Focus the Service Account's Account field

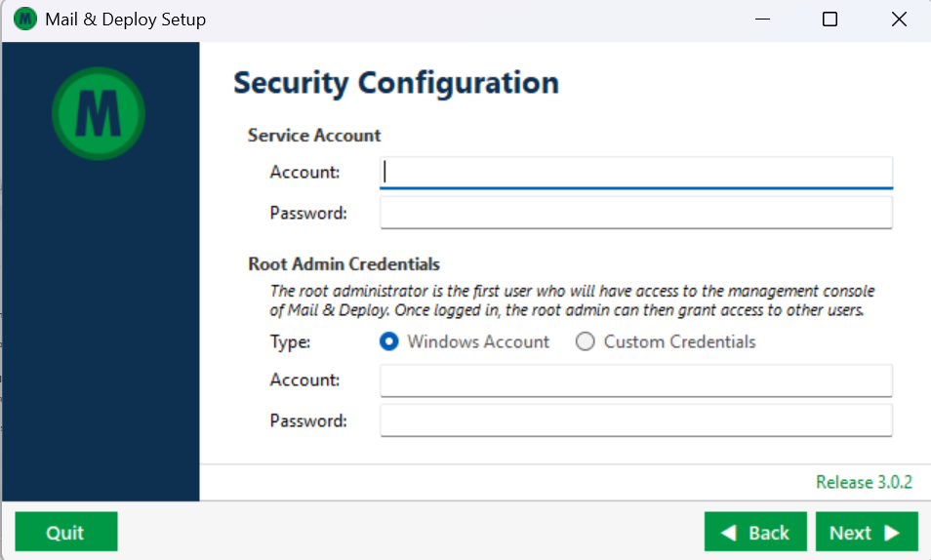coord(636,172)
